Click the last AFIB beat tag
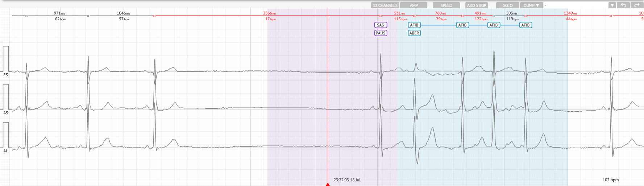 [525, 25]
